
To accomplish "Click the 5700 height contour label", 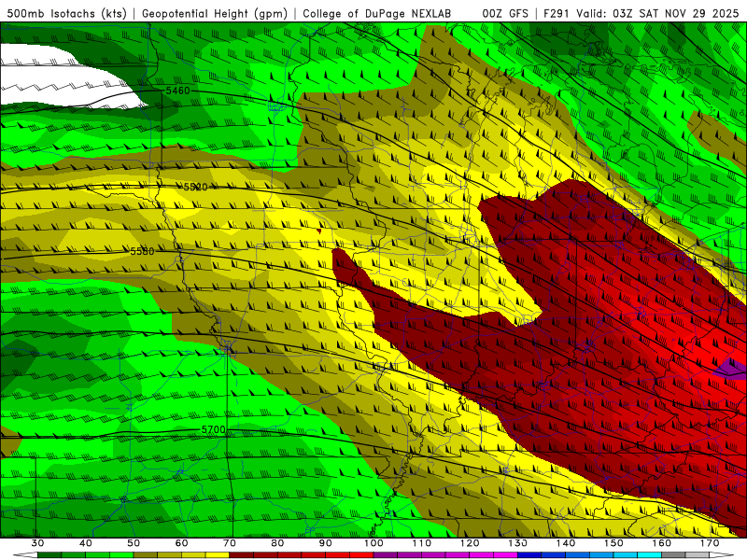I will (213, 430).
